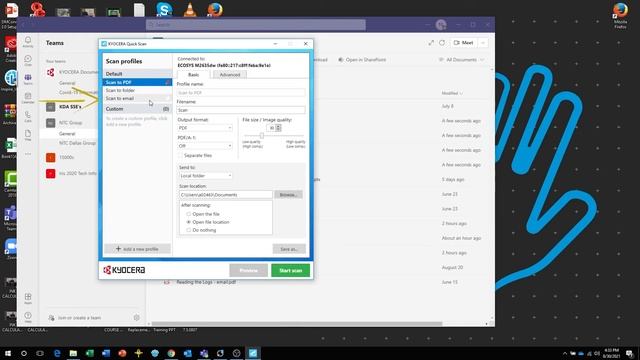Click the Start scan button
The width and height of the screenshot is (640, 360).
point(291,270)
